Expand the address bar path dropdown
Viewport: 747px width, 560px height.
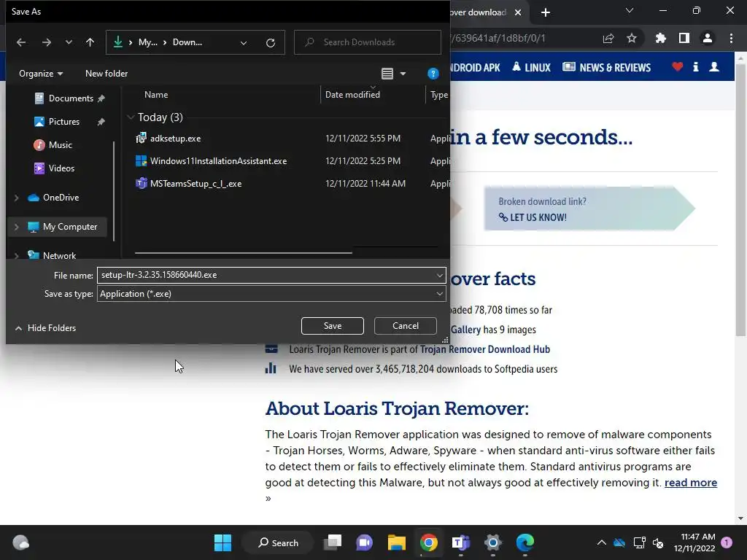tap(244, 43)
